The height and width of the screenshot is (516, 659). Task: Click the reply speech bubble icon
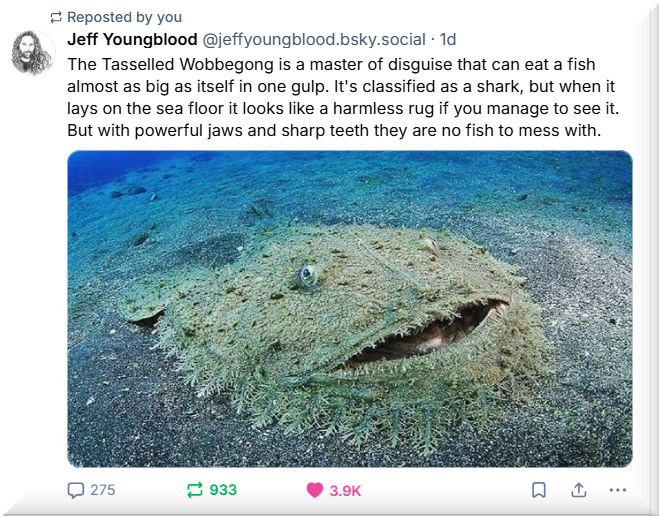coord(75,490)
